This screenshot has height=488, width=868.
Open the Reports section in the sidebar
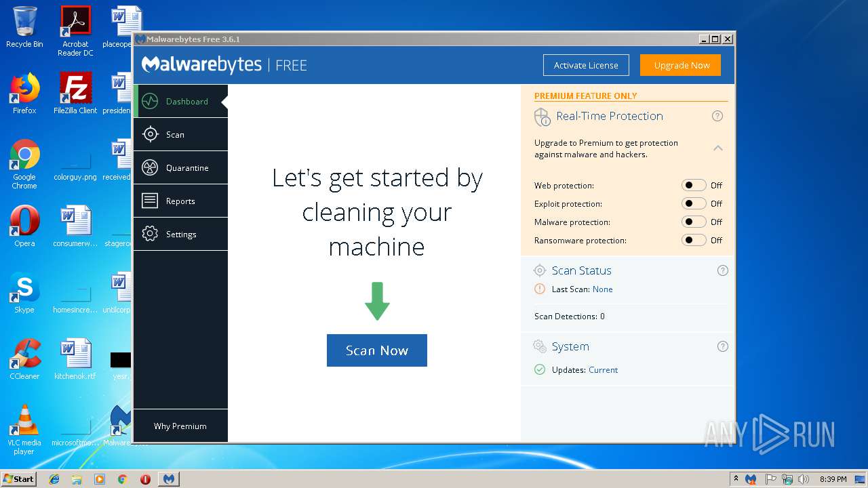[x=180, y=201]
